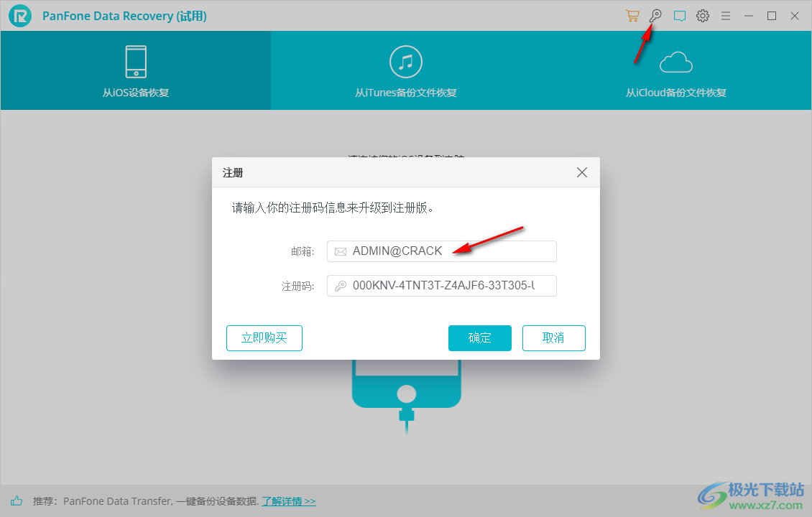The width and height of the screenshot is (812, 517).
Task: Click the 立即购买 buy now button
Action: coord(264,338)
